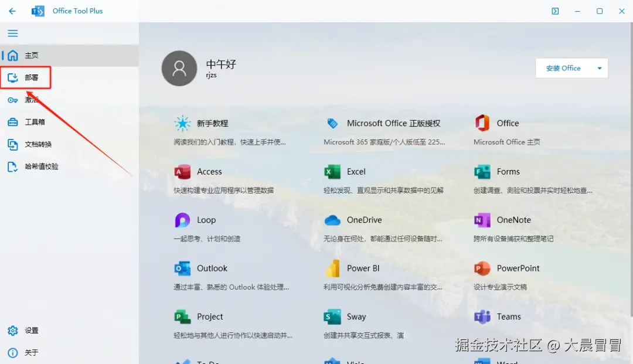Toggle the hamburger navigation menu
This screenshot has height=364, width=633.
[x=12, y=33]
